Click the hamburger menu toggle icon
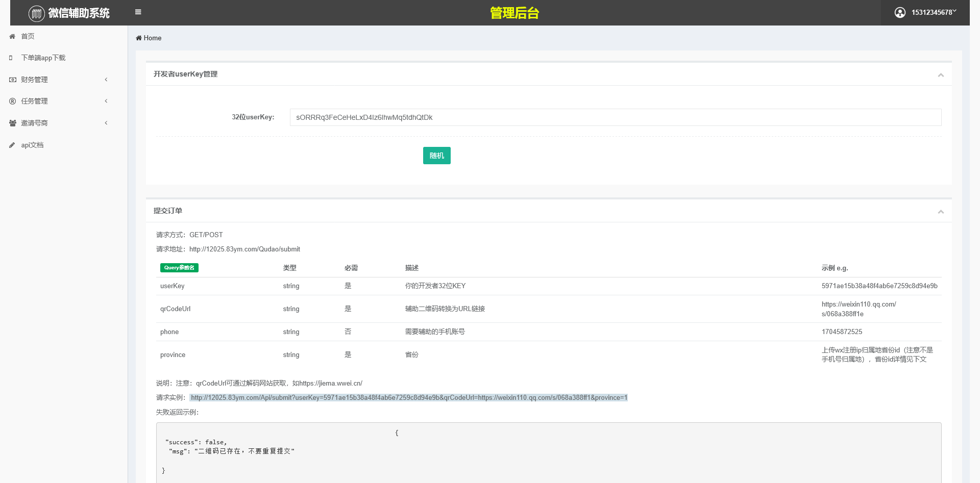 click(138, 12)
